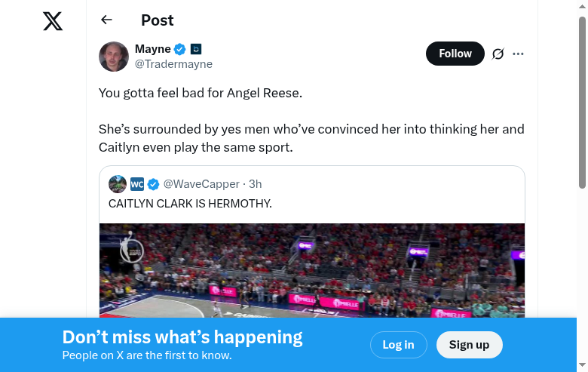
Task: Click the WC badge icon in quoted post
Action: coord(137,184)
